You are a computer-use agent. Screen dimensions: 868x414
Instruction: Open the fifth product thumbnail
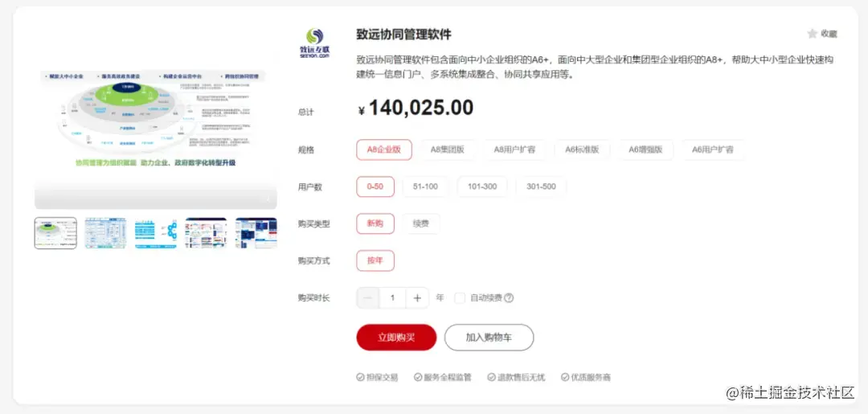[256, 233]
